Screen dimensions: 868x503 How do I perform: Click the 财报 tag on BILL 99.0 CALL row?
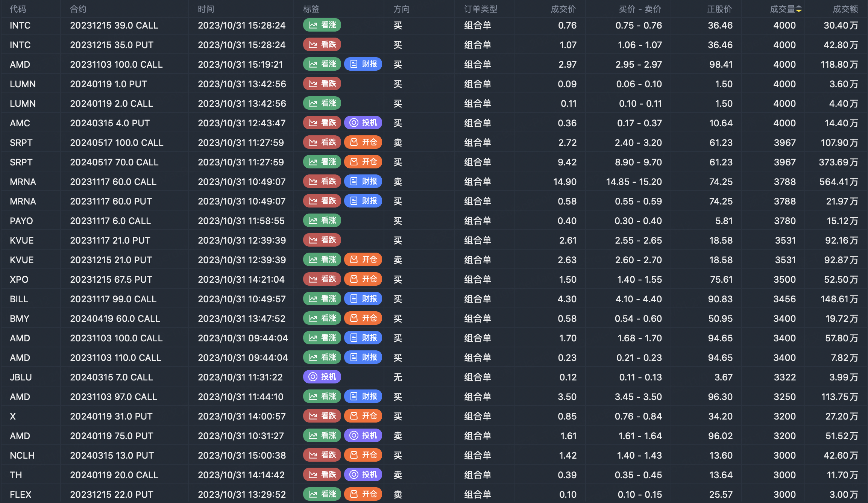(x=363, y=299)
